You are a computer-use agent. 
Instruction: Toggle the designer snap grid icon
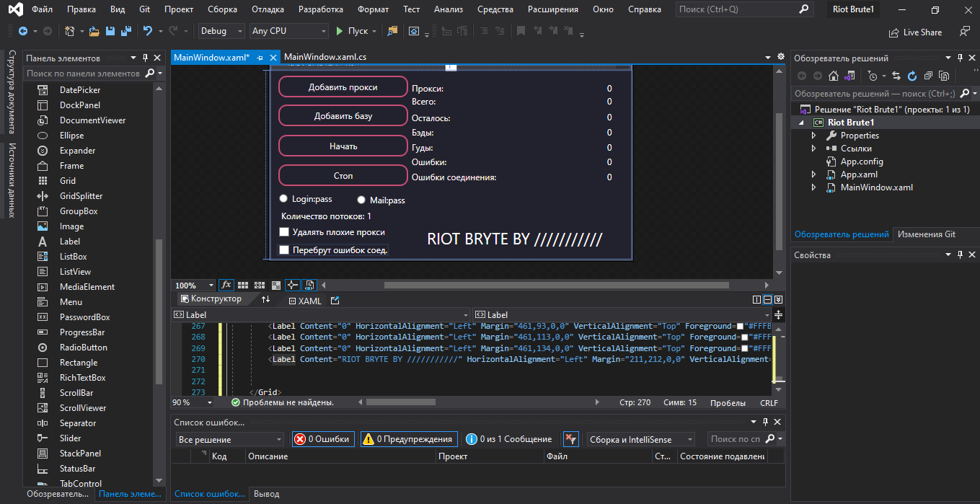click(x=243, y=286)
